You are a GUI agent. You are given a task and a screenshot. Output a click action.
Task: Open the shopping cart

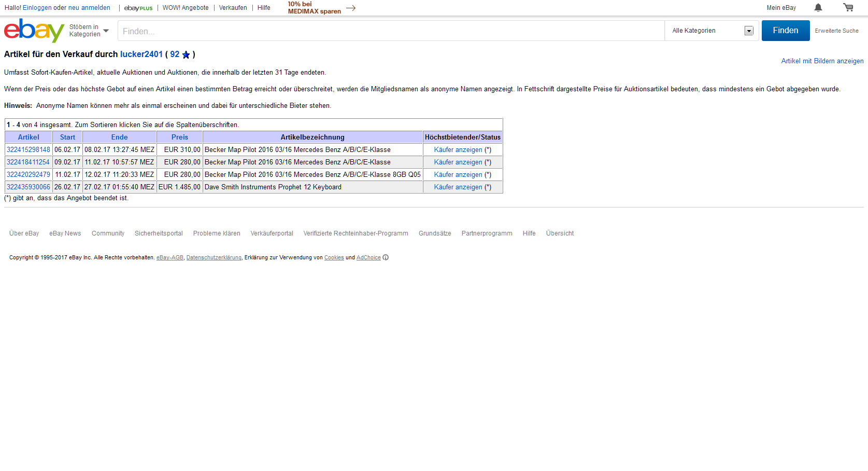coord(848,8)
